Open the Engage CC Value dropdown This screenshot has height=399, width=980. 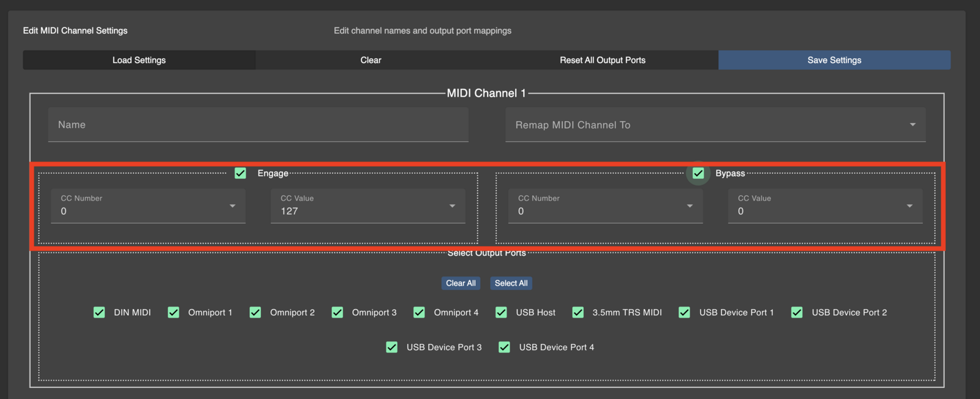tap(367, 206)
